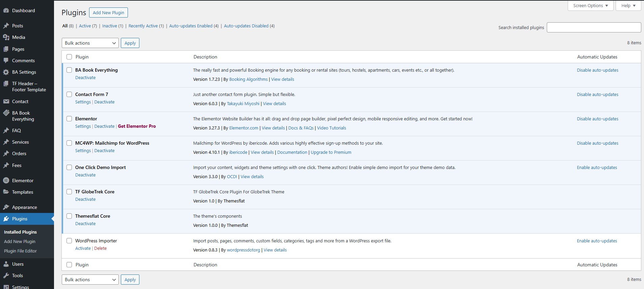The height and width of the screenshot is (289, 644).
Task: Click the Templates folder icon
Action: [x=6, y=192]
